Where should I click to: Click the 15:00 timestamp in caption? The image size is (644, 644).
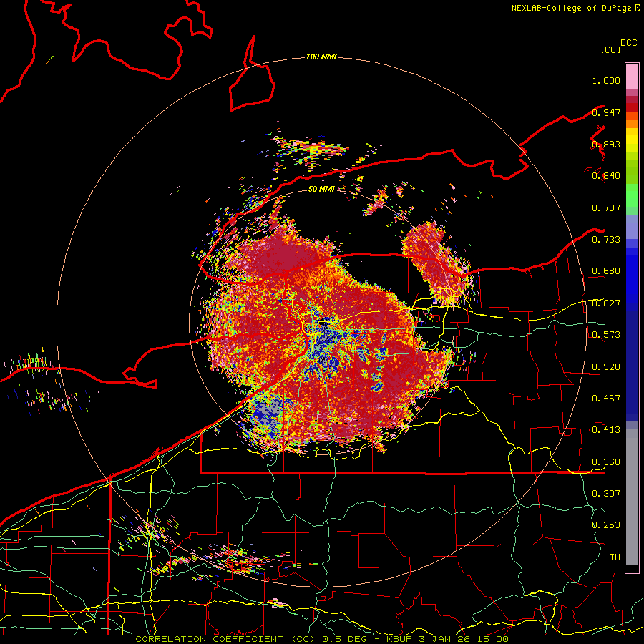[x=493, y=639]
